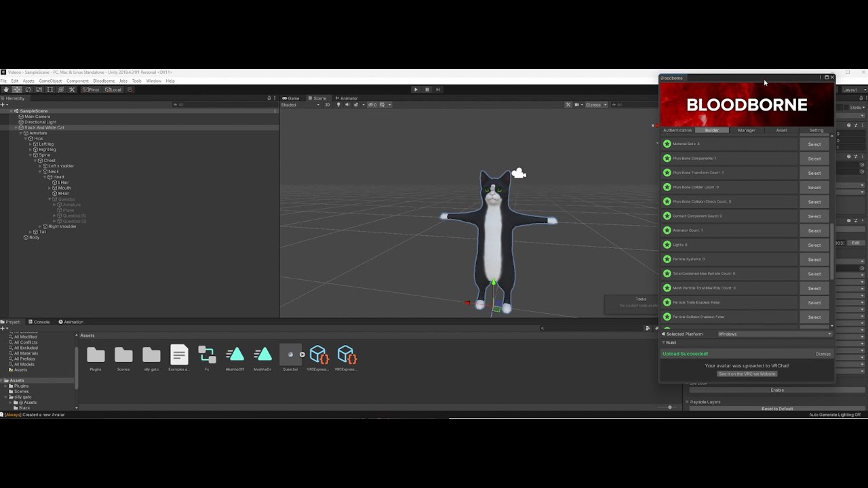This screenshot has width=868, height=488.
Task: Select the Move tool
Action: 16,89
